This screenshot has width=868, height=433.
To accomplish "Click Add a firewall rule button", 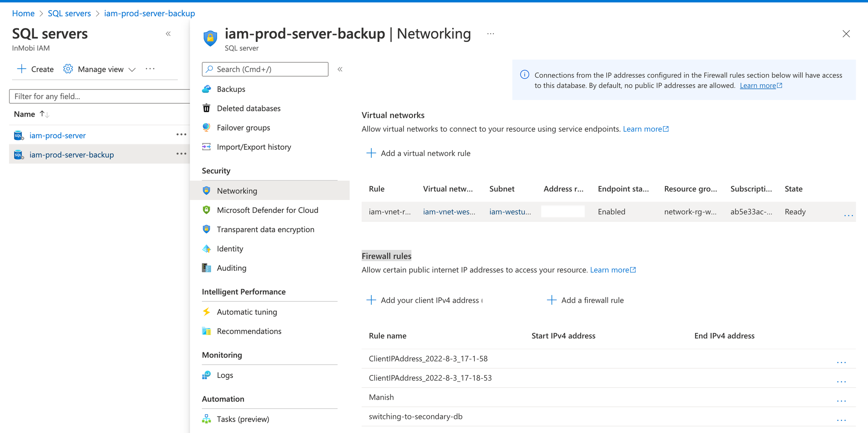I will 585,300.
